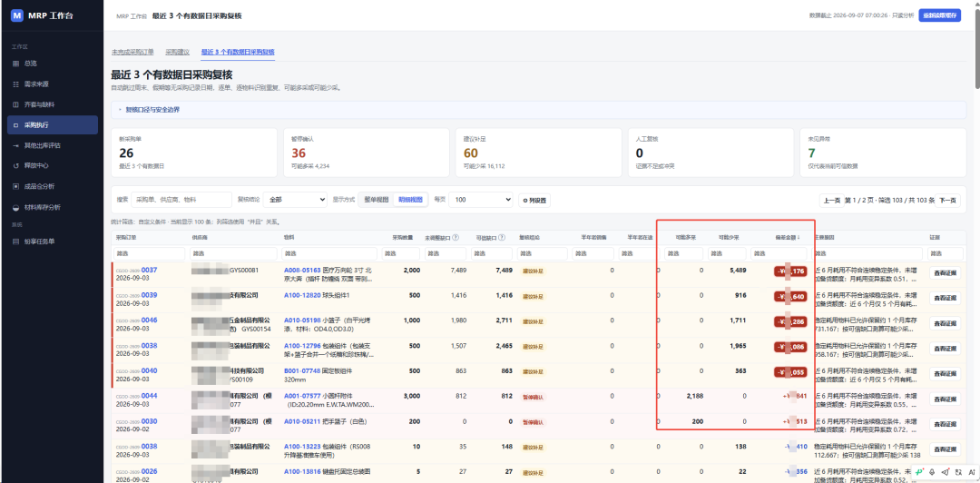Sort by the 偏差金额 column header
Screen dimensions: 980x483
[789, 238]
